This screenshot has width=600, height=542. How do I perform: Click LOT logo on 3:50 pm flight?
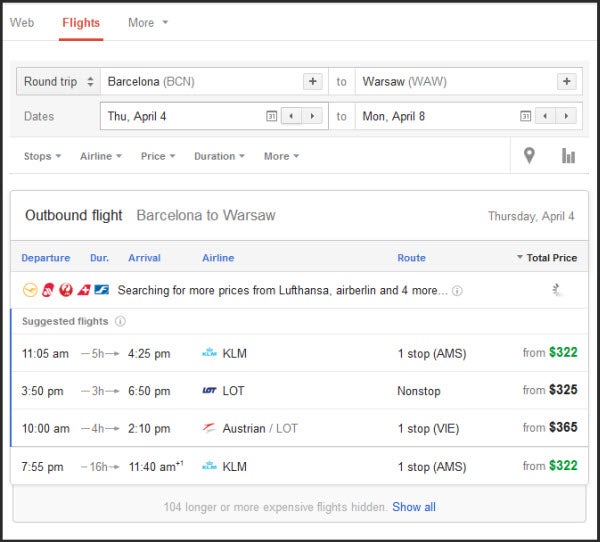tap(209, 390)
